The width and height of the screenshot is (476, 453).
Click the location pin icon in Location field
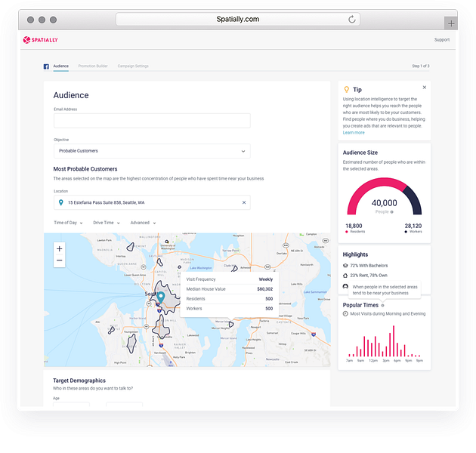pyautogui.click(x=61, y=202)
